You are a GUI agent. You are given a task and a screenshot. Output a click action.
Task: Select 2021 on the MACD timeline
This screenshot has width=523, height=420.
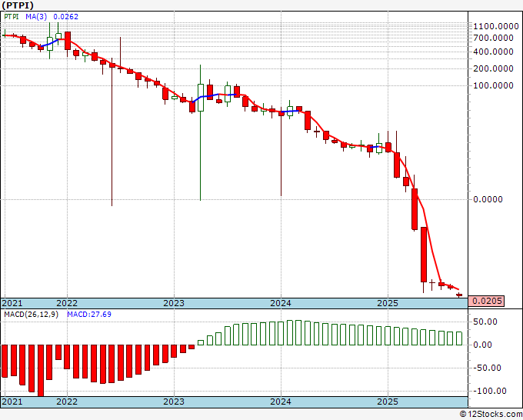pos(12,402)
